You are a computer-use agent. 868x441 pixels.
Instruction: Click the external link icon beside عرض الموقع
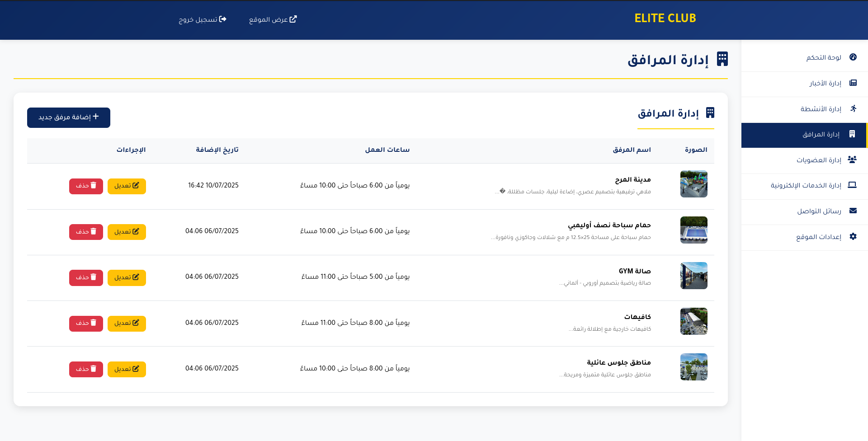click(293, 19)
